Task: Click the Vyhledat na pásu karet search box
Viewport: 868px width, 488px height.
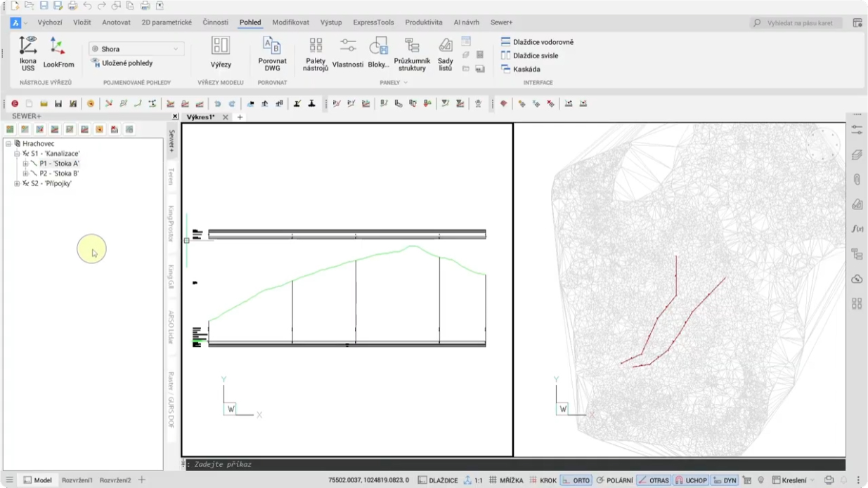Action: pyautogui.click(x=800, y=23)
